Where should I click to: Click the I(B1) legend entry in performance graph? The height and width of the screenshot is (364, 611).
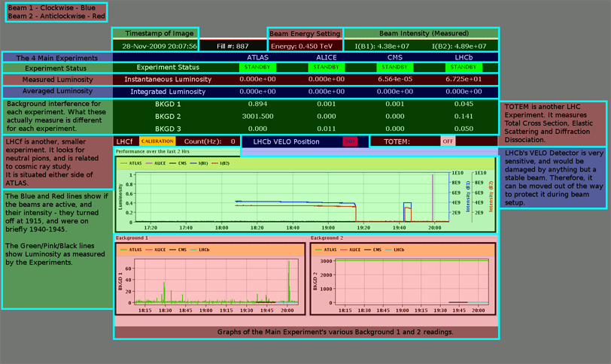(199, 163)
